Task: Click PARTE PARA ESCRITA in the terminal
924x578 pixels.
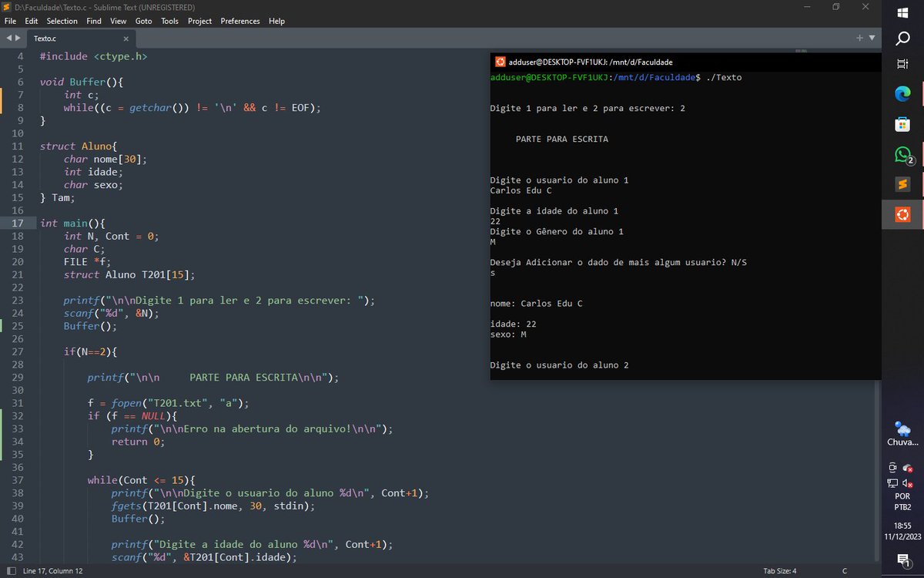Action: pos(562,139)
